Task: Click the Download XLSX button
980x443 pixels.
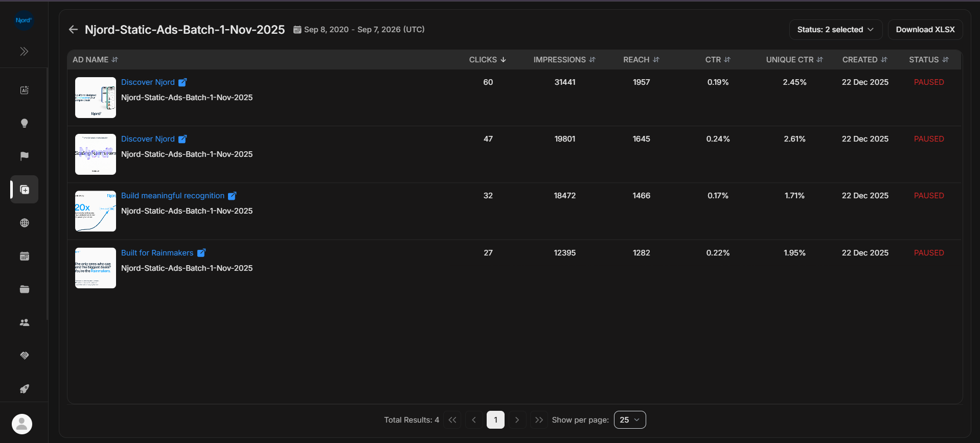Action: 925,30
